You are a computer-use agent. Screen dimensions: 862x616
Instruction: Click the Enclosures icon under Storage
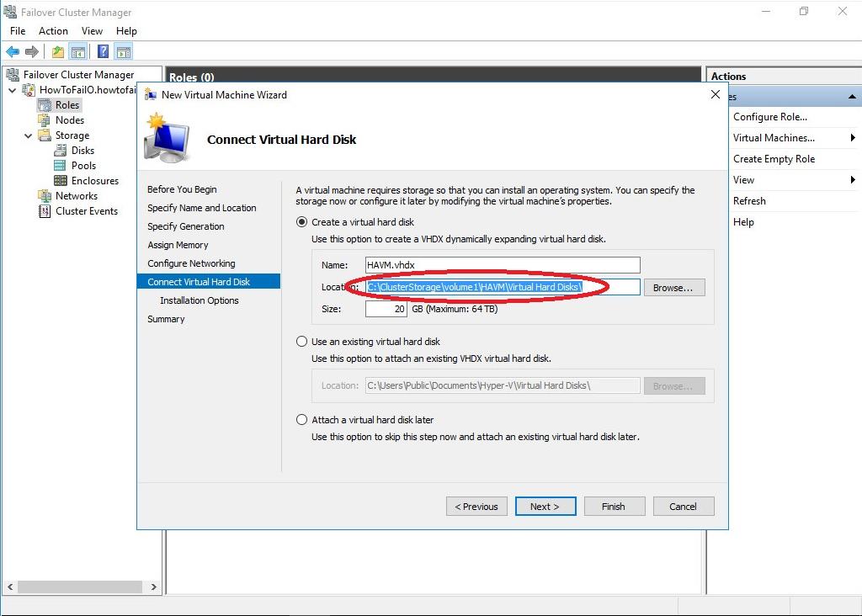(x=61, y=180)
